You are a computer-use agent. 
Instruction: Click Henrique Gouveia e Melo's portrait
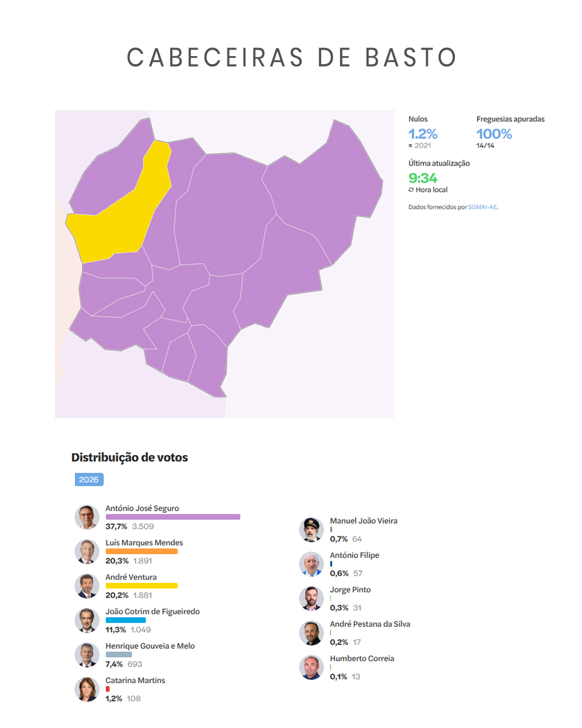[x=87, y=655]
